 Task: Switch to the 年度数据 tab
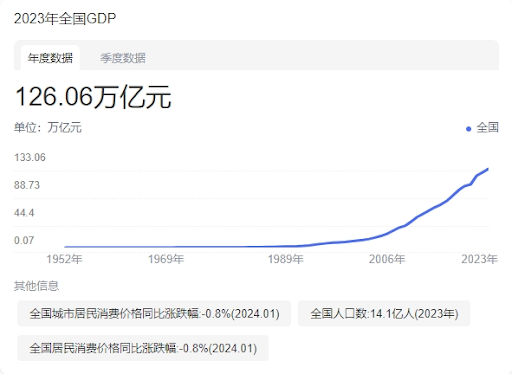pyautogui.click(x=50, y=58)
